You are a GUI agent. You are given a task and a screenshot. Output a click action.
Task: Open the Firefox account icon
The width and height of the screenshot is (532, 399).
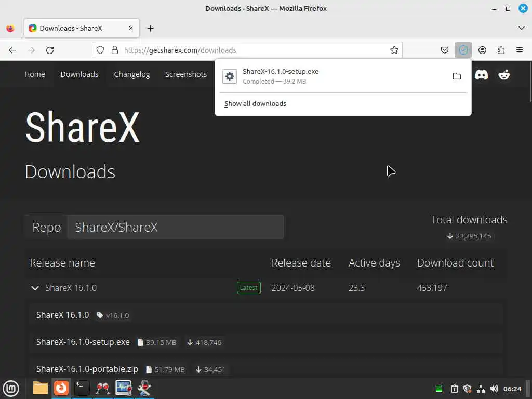[482, 50]
